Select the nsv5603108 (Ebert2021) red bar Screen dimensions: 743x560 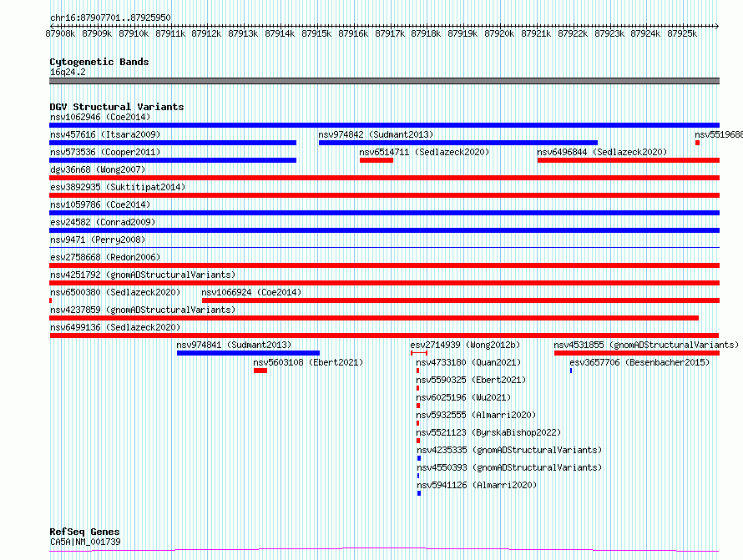(x=260, y=371)
